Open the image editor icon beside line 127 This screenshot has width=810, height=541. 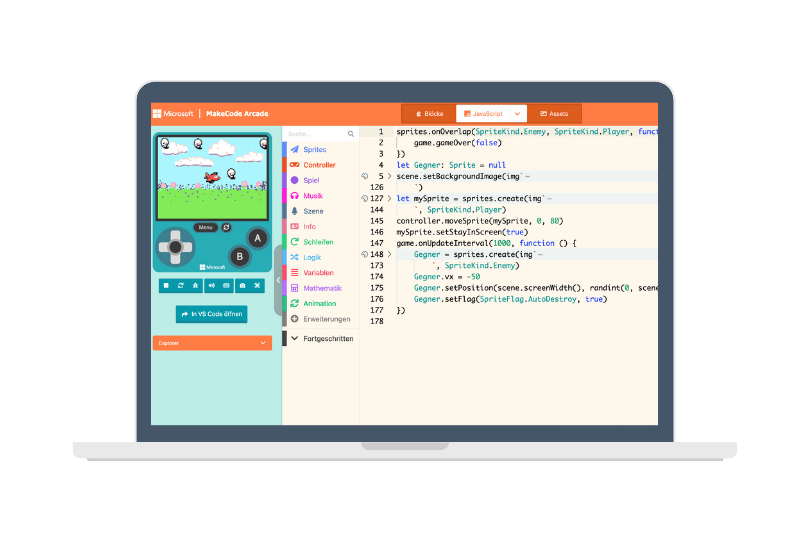coord(365,198)
